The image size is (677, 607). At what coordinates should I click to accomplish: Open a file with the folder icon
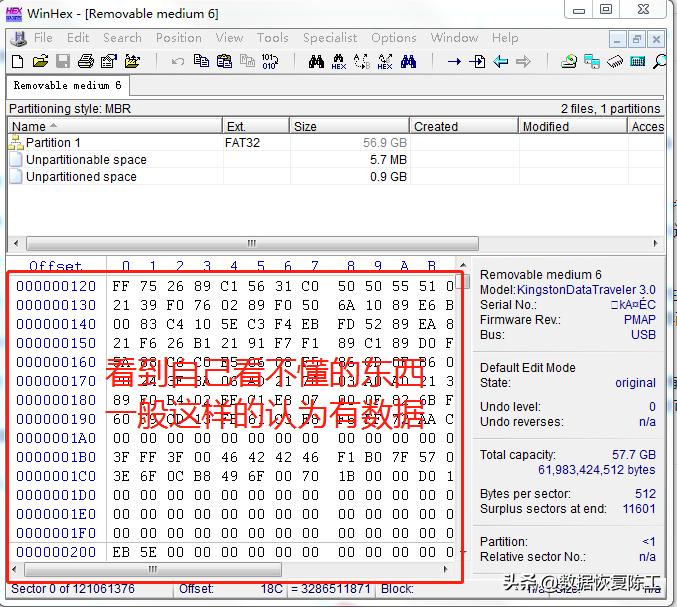tap(40, 61)
